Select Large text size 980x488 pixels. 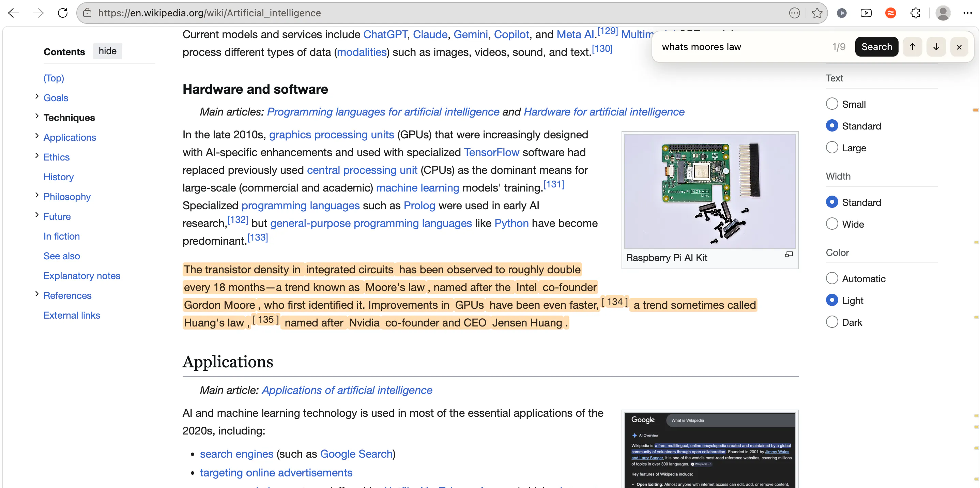click(832, 148)
